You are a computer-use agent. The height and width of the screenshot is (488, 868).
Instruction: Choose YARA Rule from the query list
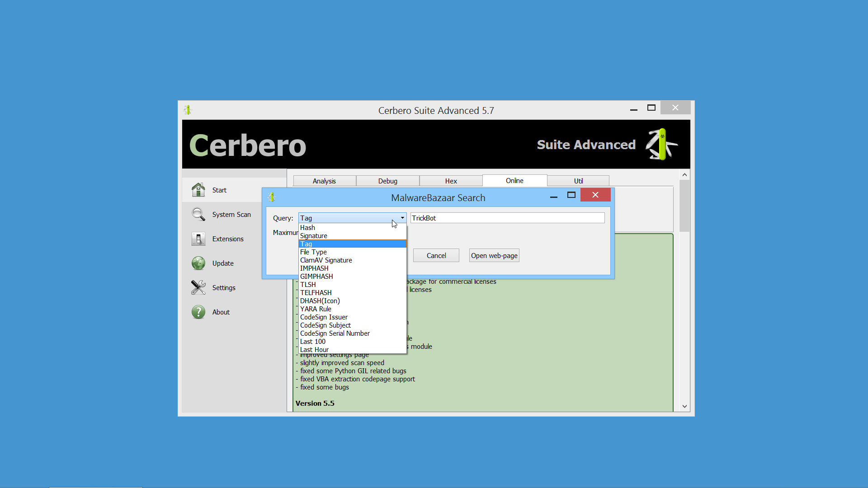pyautogui.click(x=353, y=309)
